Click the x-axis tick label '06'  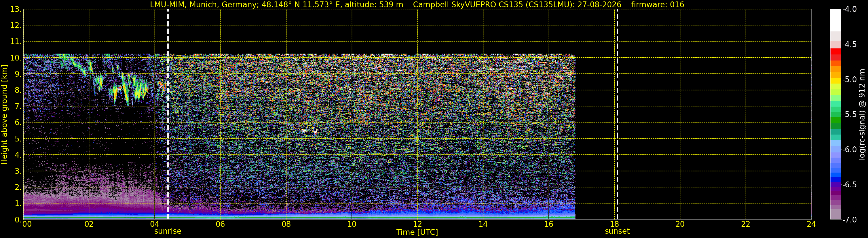220,224
